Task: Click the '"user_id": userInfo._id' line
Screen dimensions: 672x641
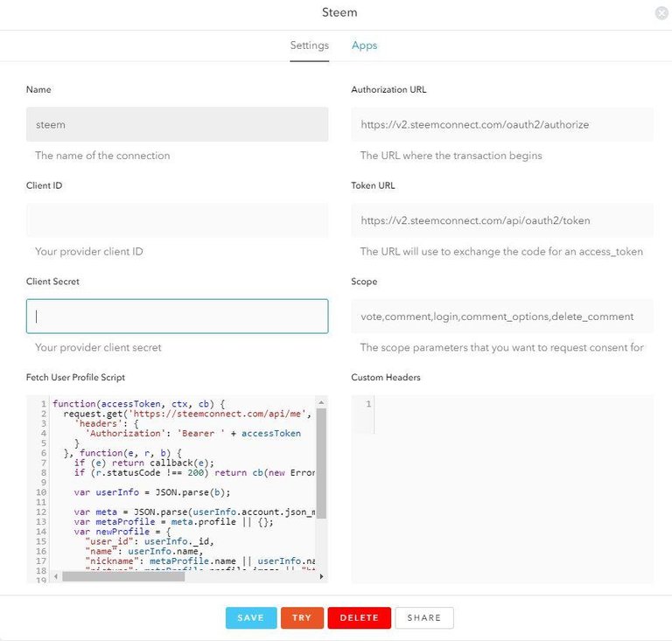Action: tap(150, 541)
